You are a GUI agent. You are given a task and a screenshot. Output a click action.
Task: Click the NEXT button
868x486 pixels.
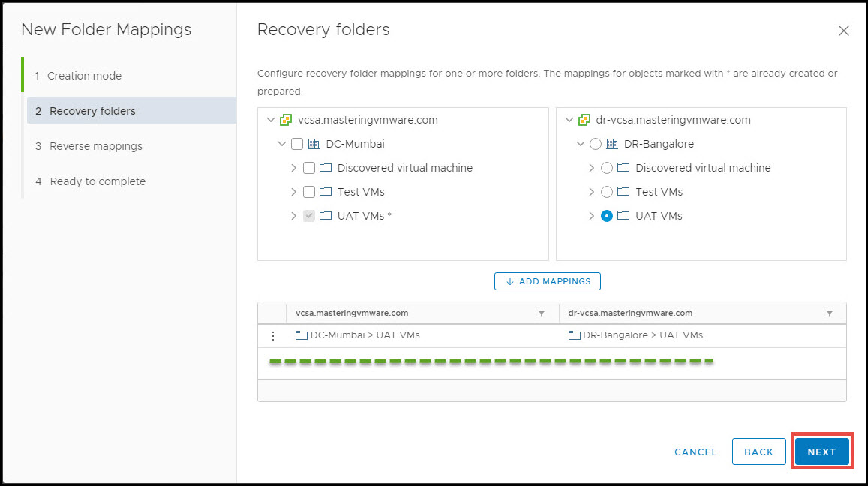pos(822,451)
